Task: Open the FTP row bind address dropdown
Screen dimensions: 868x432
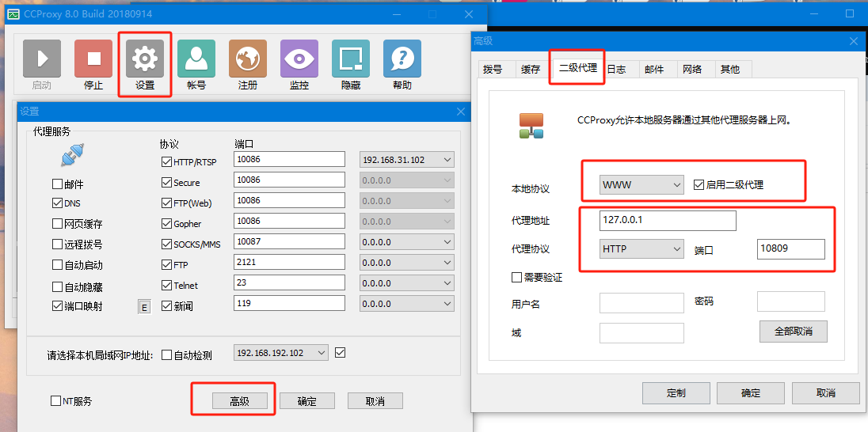Action: click(407, 262)
